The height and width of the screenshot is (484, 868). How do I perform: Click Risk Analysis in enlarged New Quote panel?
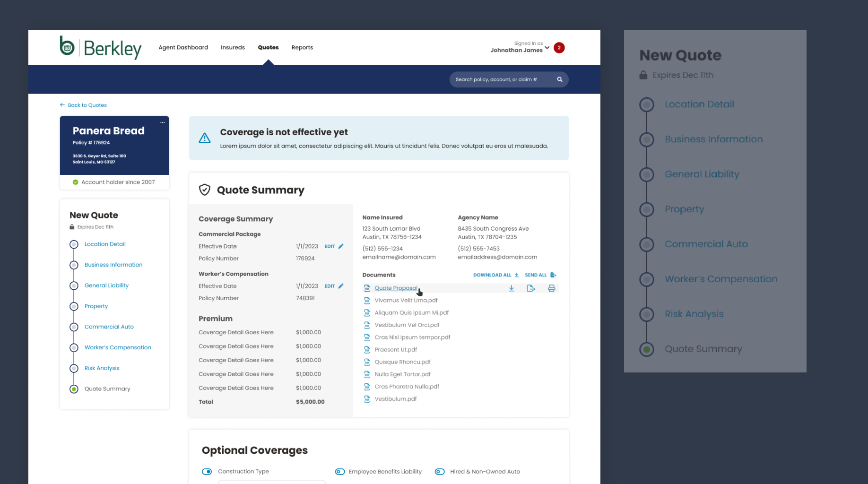click(x=694, y=314)
